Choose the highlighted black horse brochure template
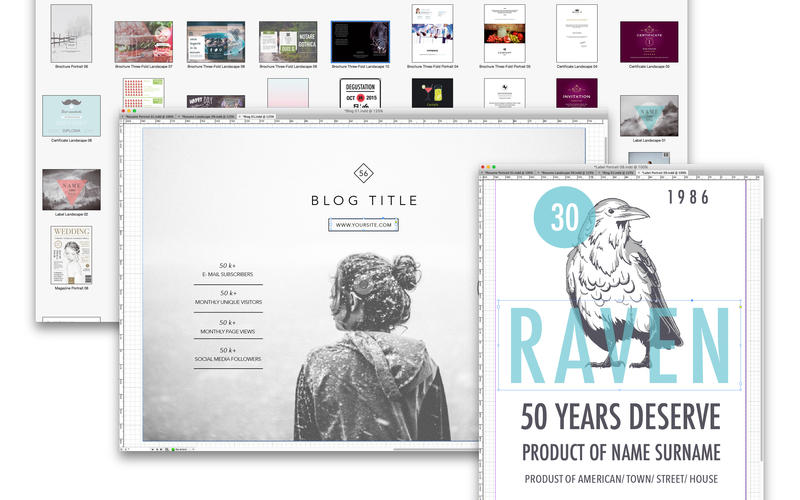 [x=360, y=42]
